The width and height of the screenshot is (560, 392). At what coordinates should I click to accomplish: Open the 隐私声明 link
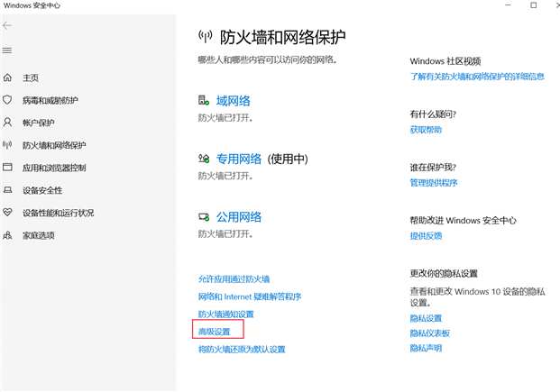(x=426, y=348)
